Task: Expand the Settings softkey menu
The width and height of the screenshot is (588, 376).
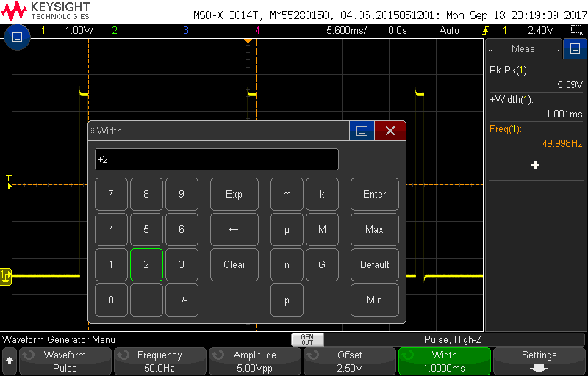Action: pos(539,361)
